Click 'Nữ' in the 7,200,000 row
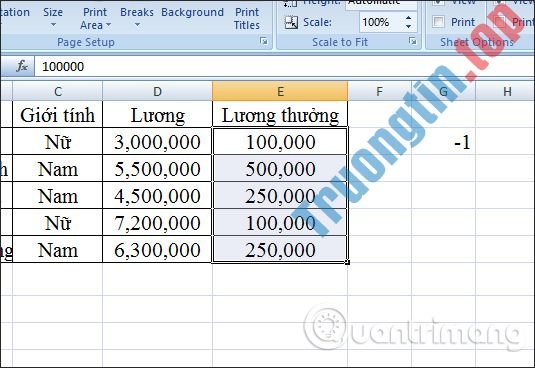The image size is (535, 368). [58, 222]
